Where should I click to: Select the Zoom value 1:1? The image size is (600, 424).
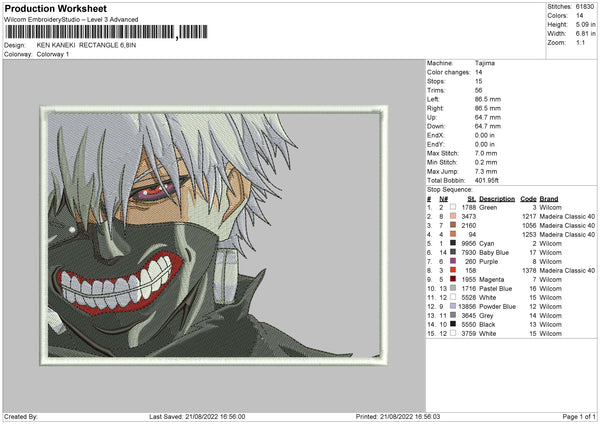(x=580, y=42)
